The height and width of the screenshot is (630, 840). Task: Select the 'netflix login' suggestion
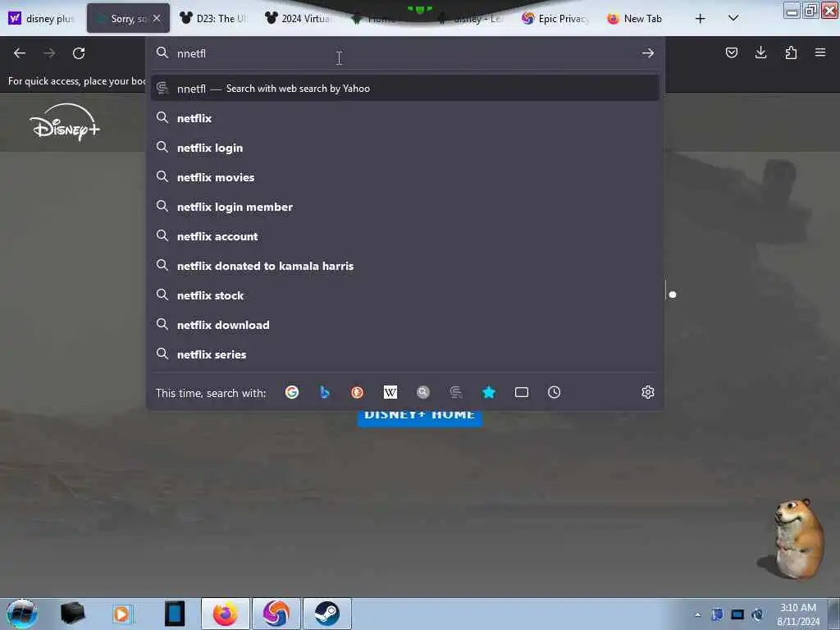(x=404, y=148)
